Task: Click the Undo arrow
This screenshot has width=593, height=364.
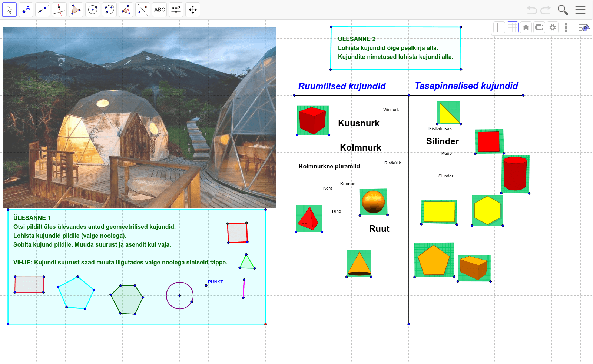Action: [532, 10]
